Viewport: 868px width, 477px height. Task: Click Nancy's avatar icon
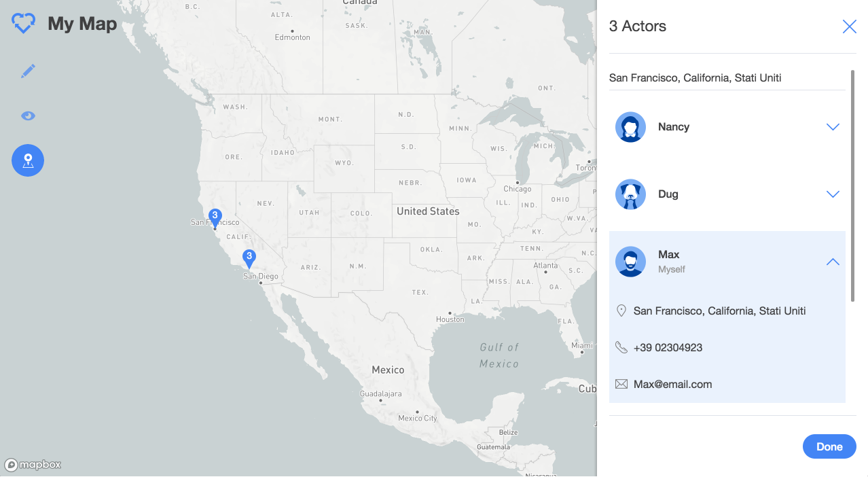point(630,127)
